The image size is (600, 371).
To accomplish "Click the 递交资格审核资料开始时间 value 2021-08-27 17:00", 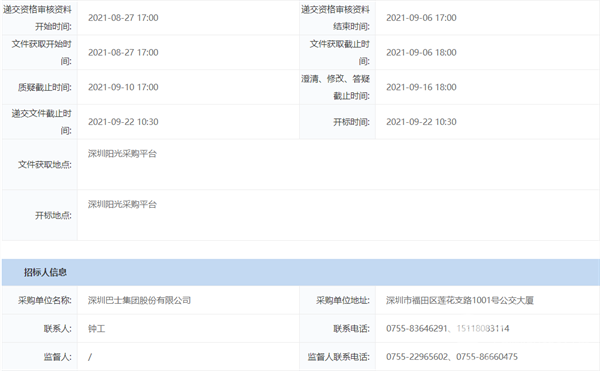I will [123, 18].
